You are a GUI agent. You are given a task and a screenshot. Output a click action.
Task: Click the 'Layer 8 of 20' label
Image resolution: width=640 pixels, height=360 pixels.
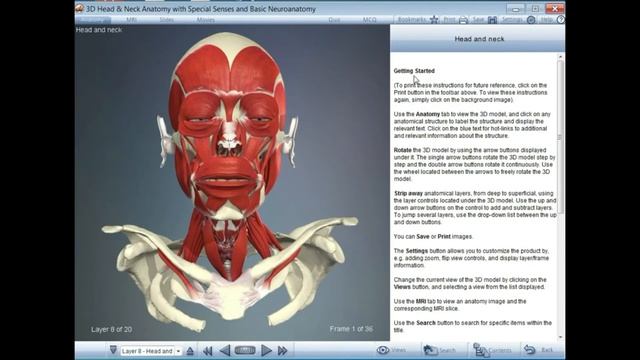[x=111, y=329]
